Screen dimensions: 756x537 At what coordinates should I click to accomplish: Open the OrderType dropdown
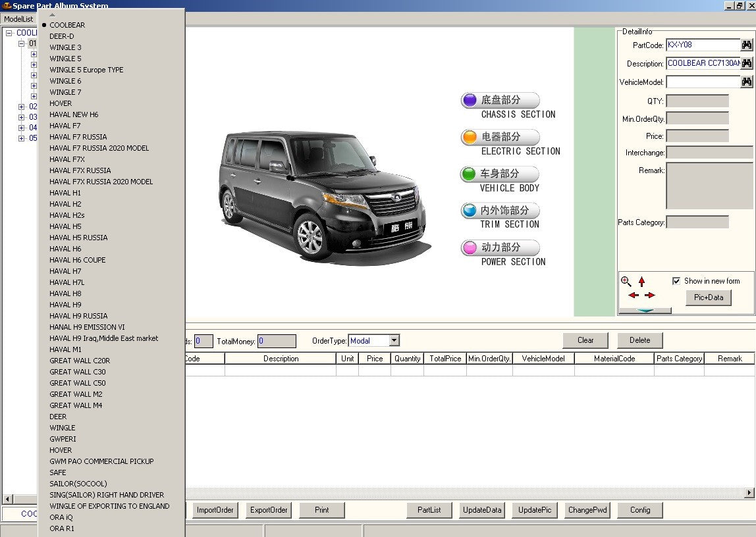coord(394,341)
